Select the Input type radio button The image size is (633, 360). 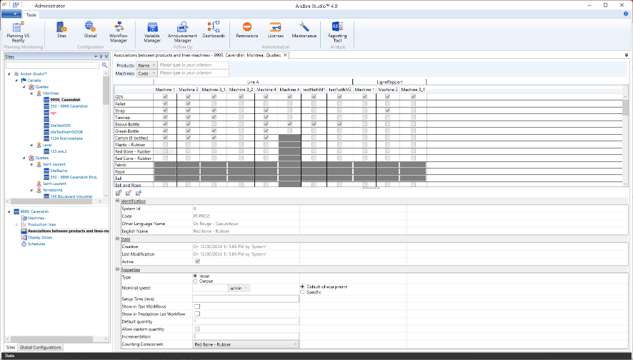(x=195, y=276)
